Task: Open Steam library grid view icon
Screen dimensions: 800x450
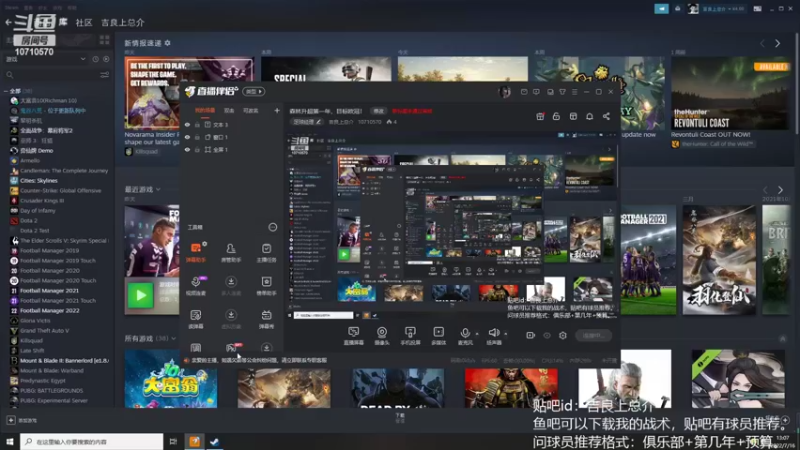Action: click(105, 40)
